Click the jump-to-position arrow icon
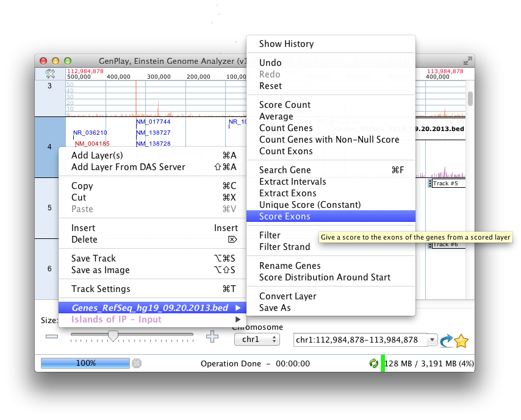 447,340
